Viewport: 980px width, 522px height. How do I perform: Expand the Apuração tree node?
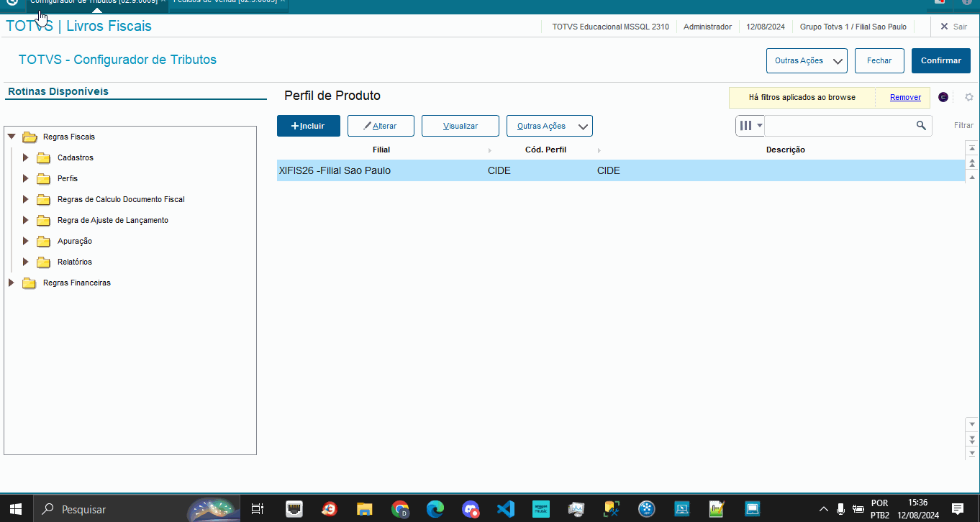[26, 241]
